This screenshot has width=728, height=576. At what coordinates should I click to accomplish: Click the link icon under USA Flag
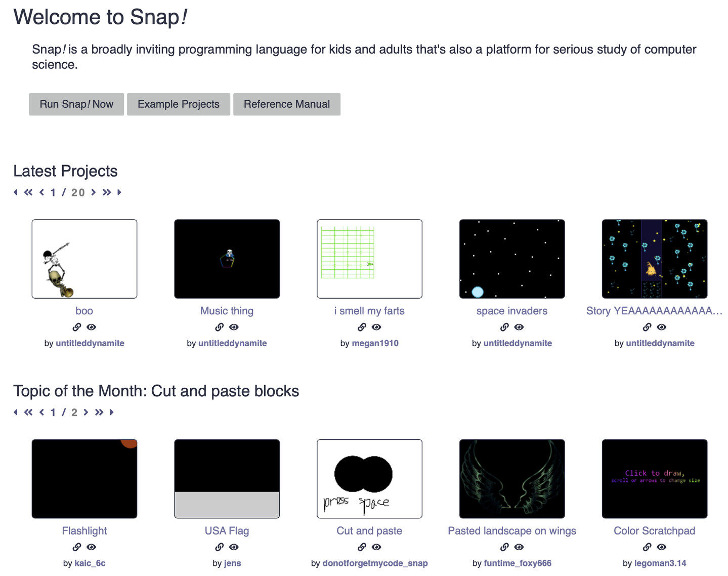220,547
